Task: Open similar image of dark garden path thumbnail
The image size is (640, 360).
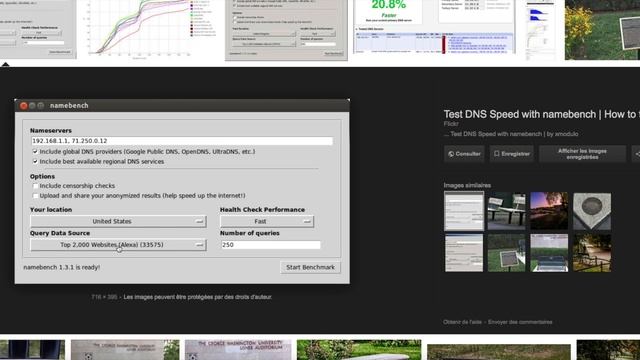Action: [592, 253]
